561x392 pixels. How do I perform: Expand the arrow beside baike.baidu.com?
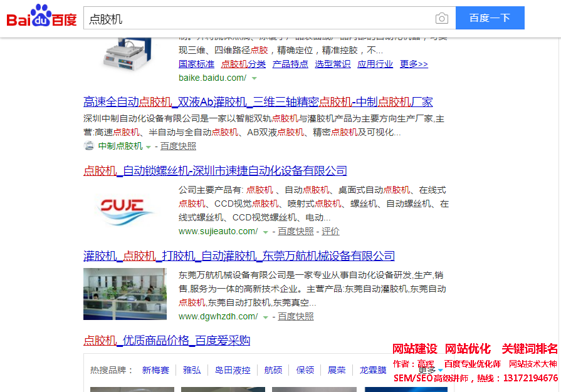254,78
